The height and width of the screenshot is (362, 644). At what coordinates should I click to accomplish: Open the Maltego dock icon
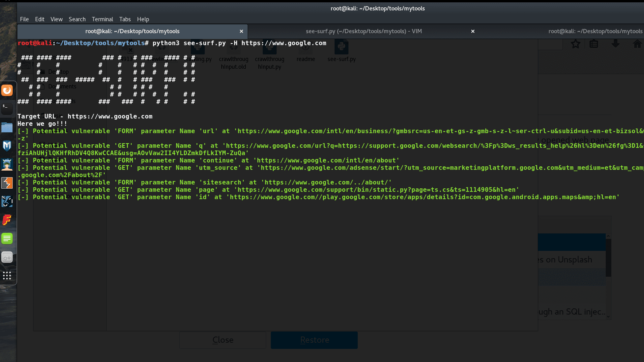pos(7,201)
